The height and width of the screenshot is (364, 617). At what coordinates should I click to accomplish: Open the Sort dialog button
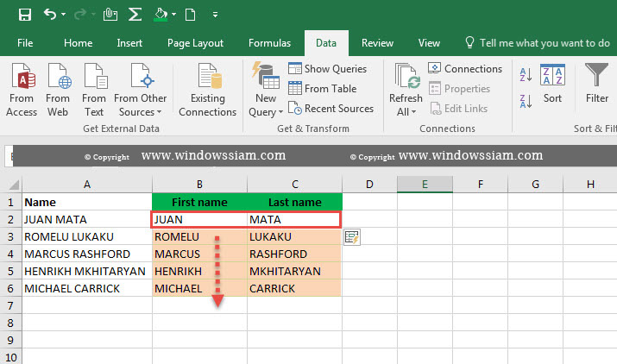pos(552,84)
